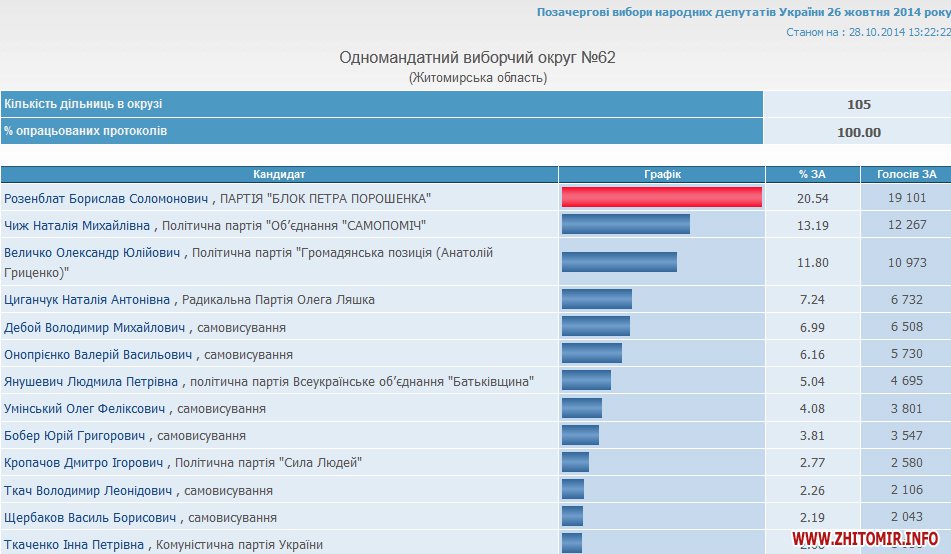Open Циганчук Наталія Антонівна's candidate page
951x554 pixels.
click(x=88, y=299)
